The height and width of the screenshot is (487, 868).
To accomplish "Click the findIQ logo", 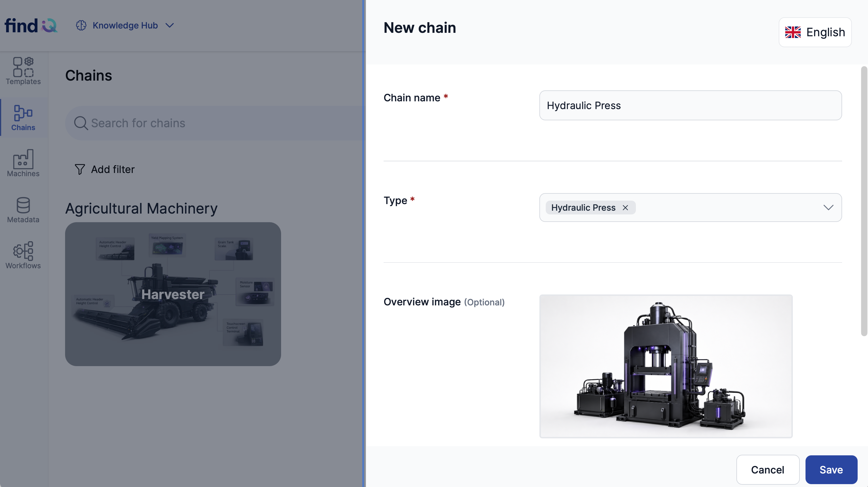I will pyautogui.click(x=31, y=26).
